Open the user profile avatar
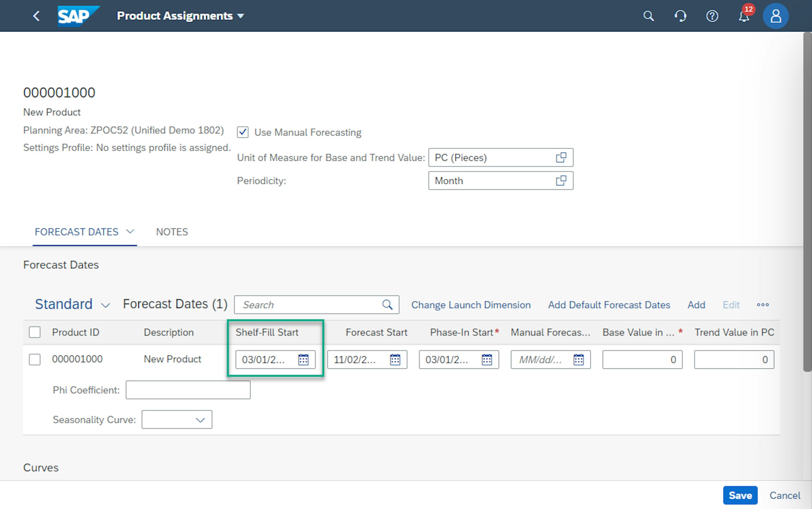This screenshot has height=509, width=812. 775,16
